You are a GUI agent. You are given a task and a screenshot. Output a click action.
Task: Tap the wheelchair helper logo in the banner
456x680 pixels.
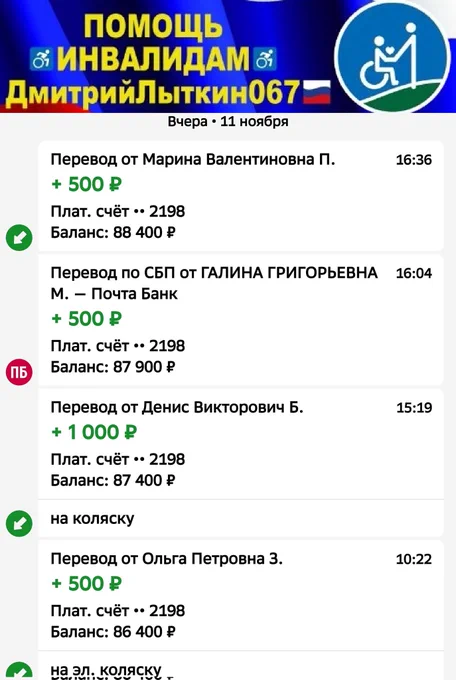tap(393, 57)
